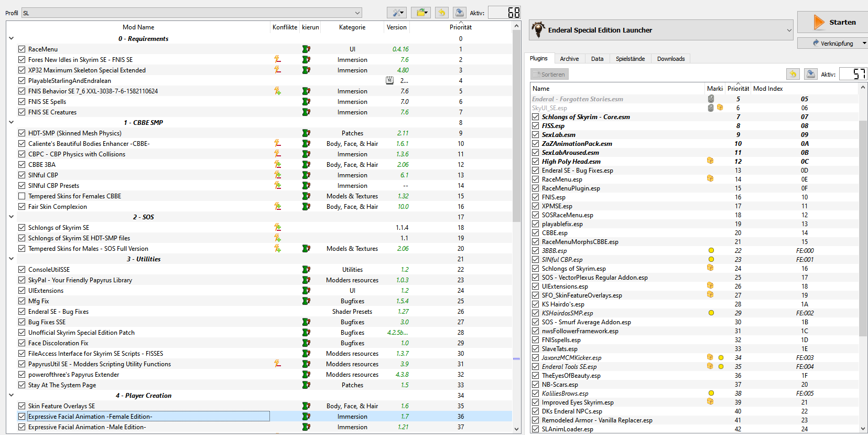
Task: Click the content icon for ConsoleUtilSSE
Action: coord(306,269)
